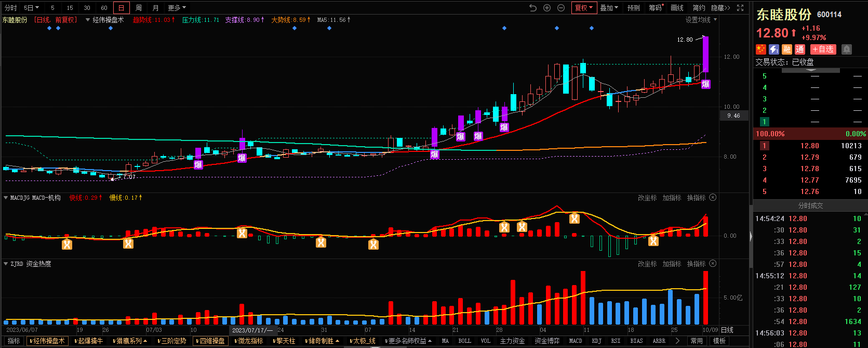Click 换指标 in the MACD panel
Screen dimensions: 868x348
point(696,198)
